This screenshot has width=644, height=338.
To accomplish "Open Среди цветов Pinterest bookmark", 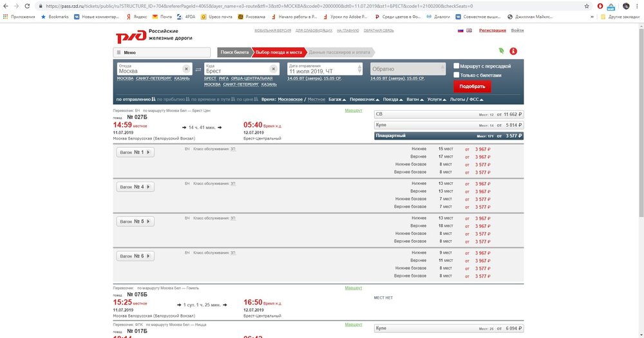I will [x=397, y=17].
